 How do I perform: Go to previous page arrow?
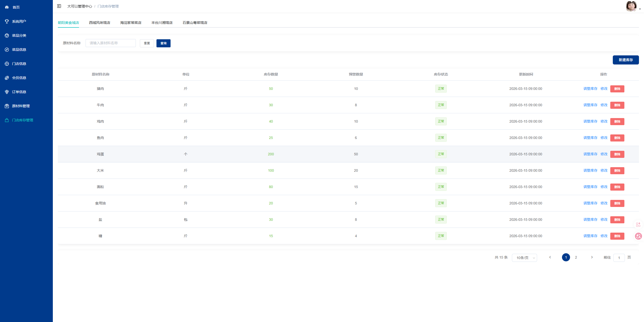tap(550, 257)
